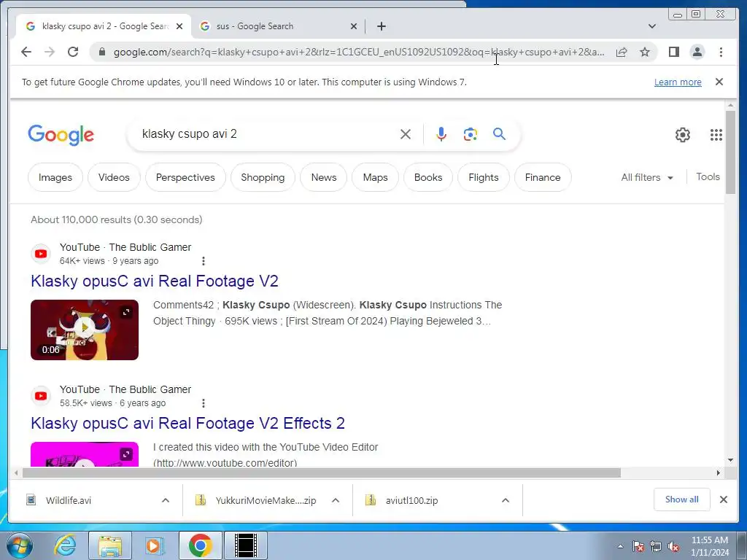Image resolution: width=747 pixels, height=560 pixels.
Task: Share this page from address bar
Action: [x=622, y=52]
